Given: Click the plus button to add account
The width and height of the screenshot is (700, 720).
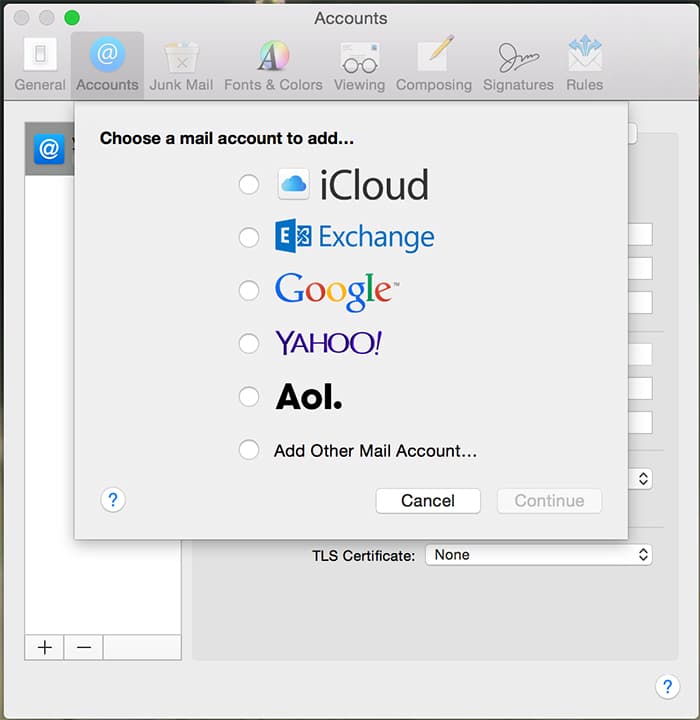Looking at the screenshot, I should pos(45,647).
